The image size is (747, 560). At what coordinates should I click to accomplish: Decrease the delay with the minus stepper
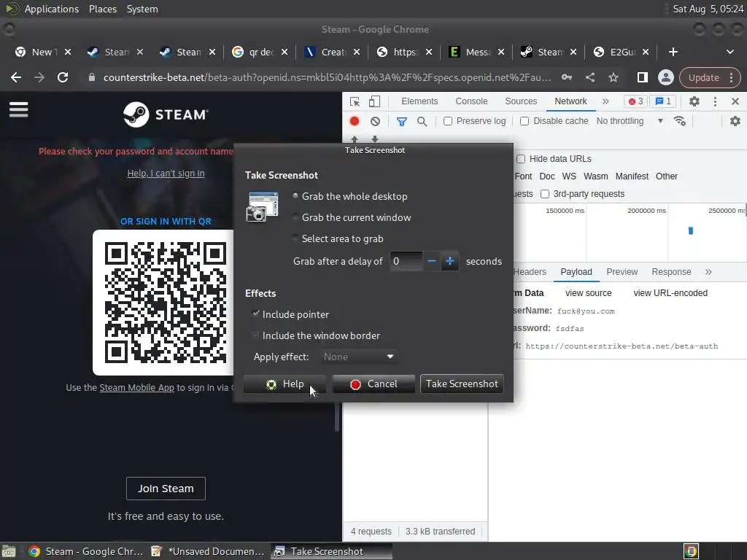click(x=432, y=261)
